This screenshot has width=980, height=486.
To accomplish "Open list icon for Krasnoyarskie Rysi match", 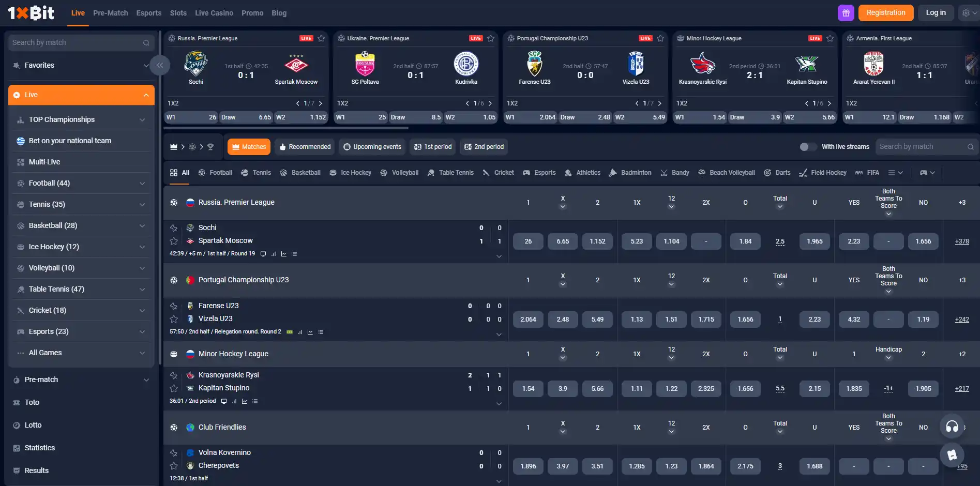I will coord(255,401).
